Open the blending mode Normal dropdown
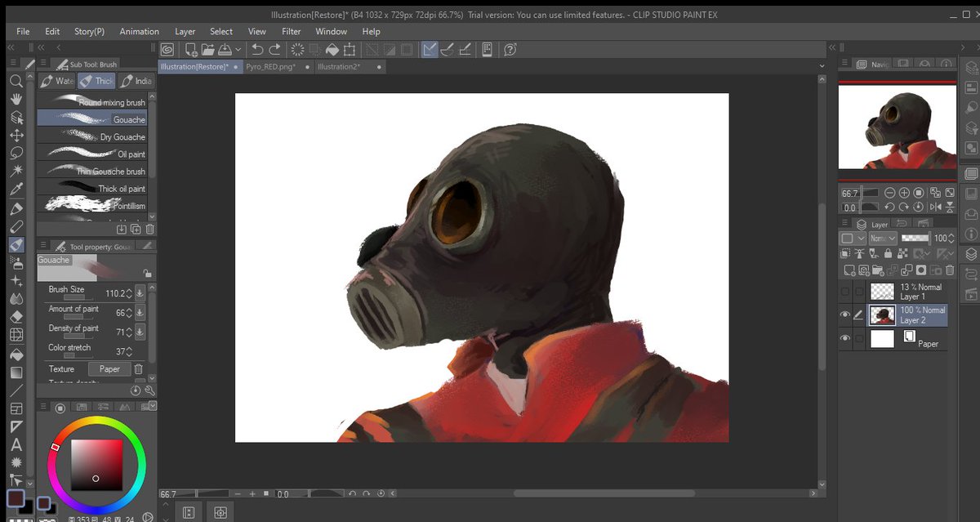The image size is (980, 522). [882, 238]
